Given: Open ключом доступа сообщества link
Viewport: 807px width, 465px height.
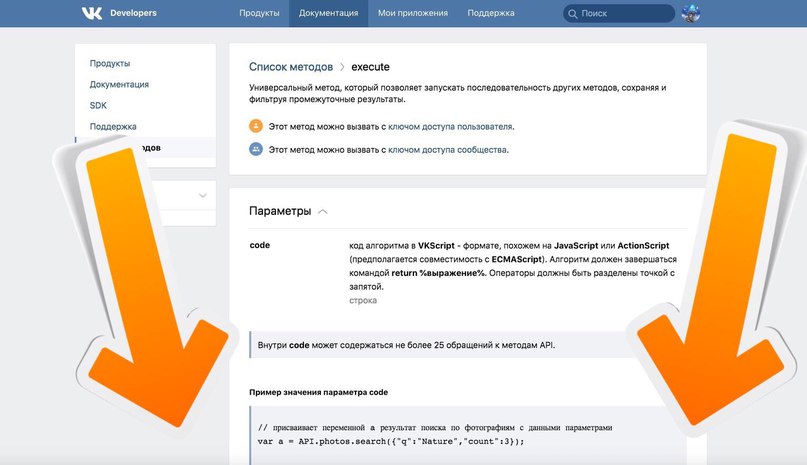Looking at the screenshot, I should [447, 150].
